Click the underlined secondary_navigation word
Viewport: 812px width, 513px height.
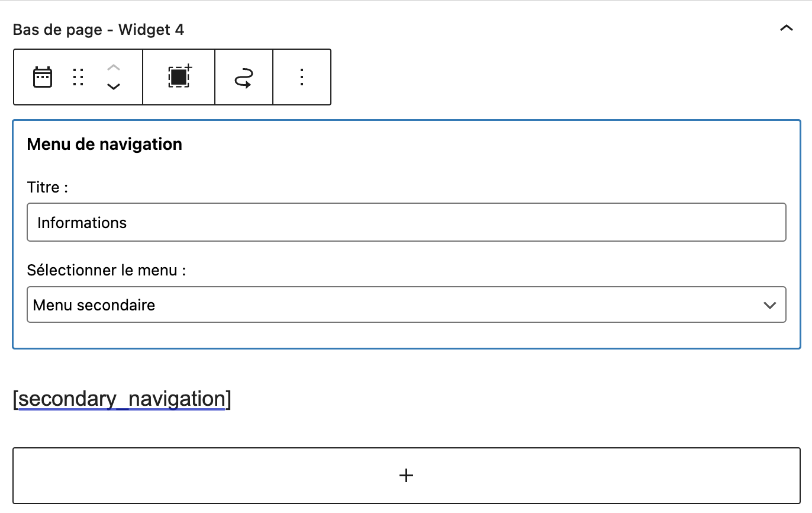coord(121,399)
